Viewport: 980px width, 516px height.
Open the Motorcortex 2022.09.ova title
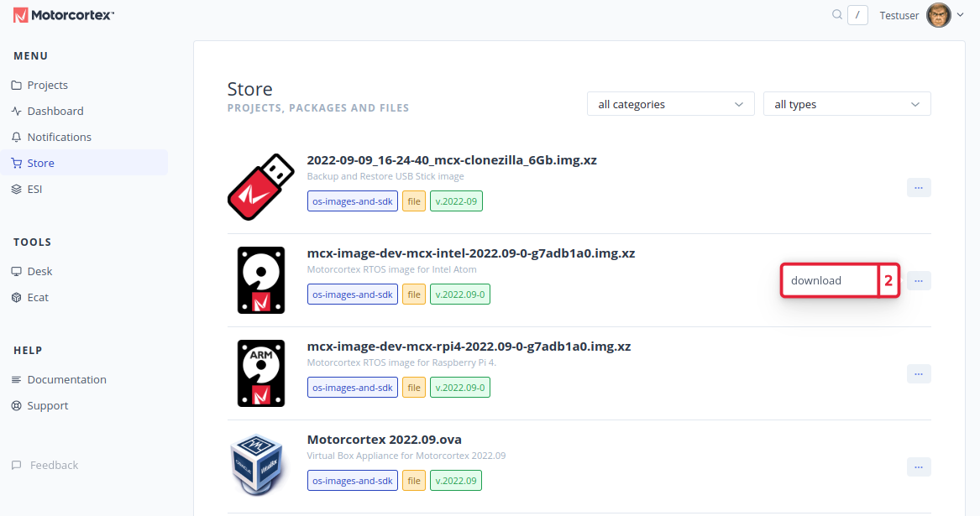[384, 439]
